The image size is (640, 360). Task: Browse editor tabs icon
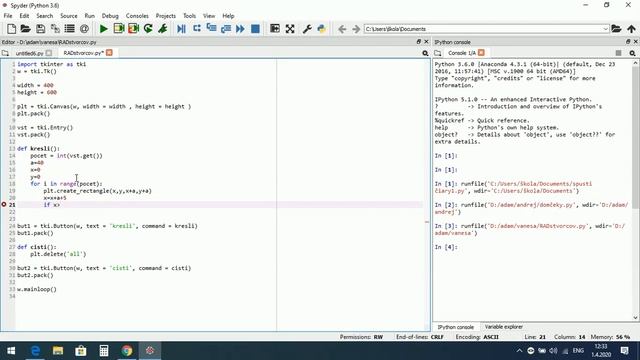click(5, 53)
